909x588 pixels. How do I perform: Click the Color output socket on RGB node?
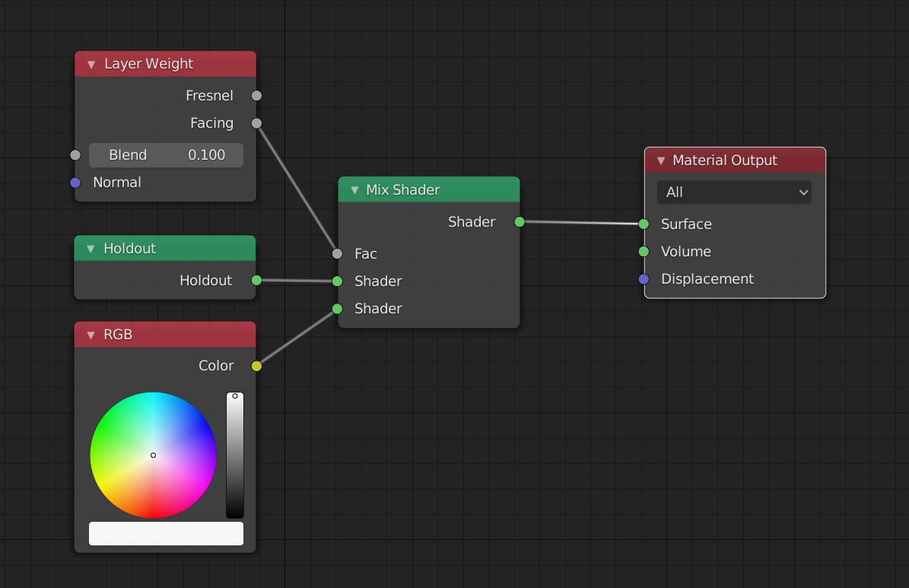256,365
